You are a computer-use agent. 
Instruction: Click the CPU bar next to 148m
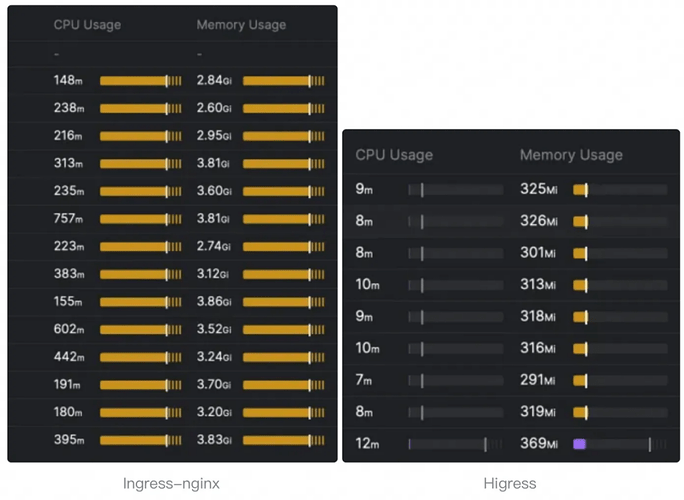(140, 80)
